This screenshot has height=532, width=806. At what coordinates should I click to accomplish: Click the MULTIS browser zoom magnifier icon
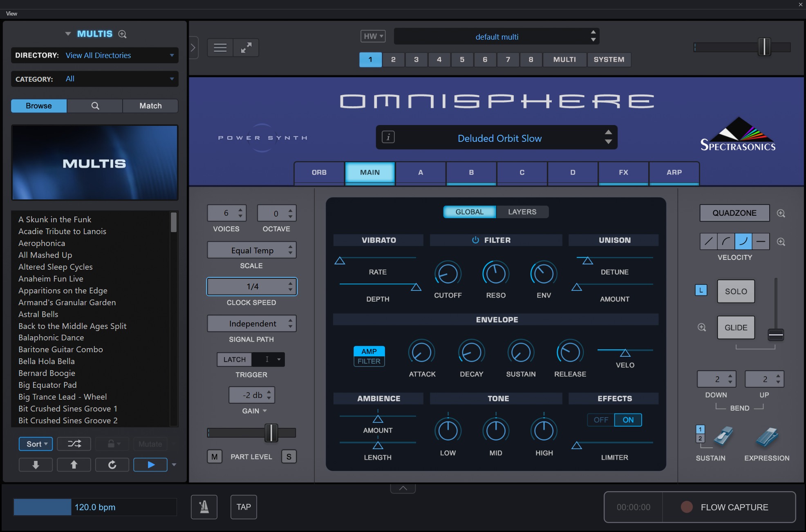click(122, 34)
